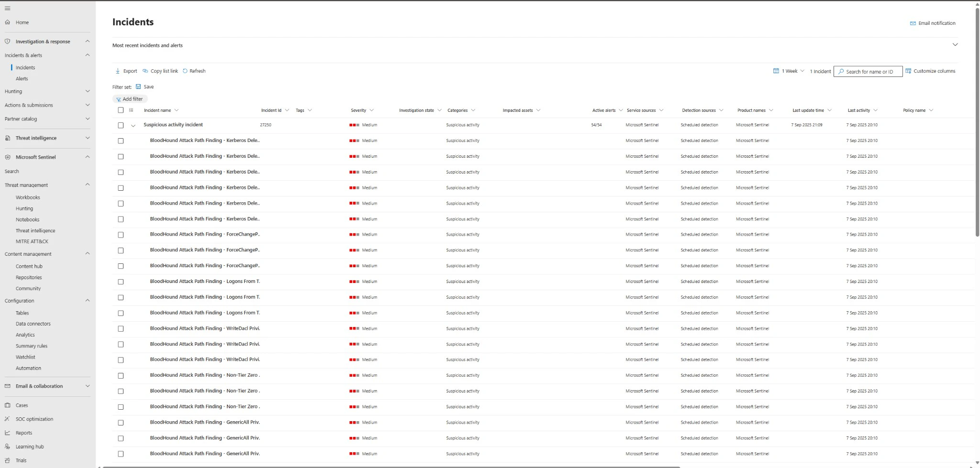Click the Export incidents icon
Viewport: 980px width, 468px height.
point(118,71)
